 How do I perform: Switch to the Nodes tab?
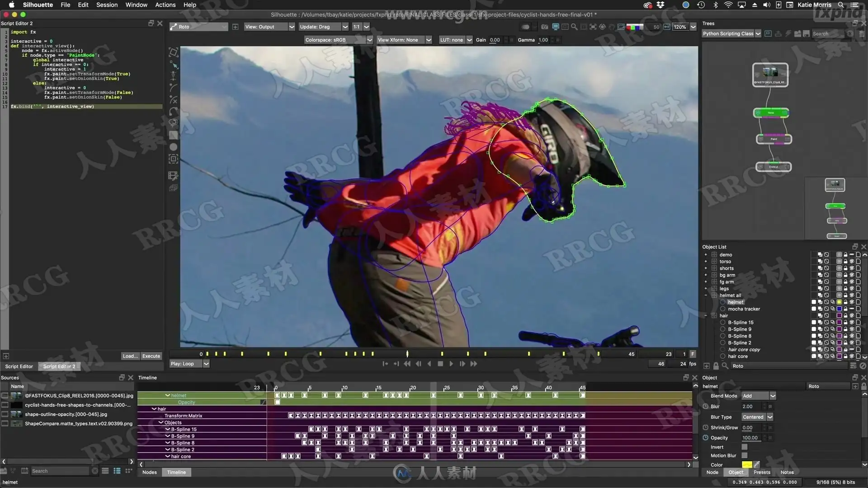coord(150,472)
